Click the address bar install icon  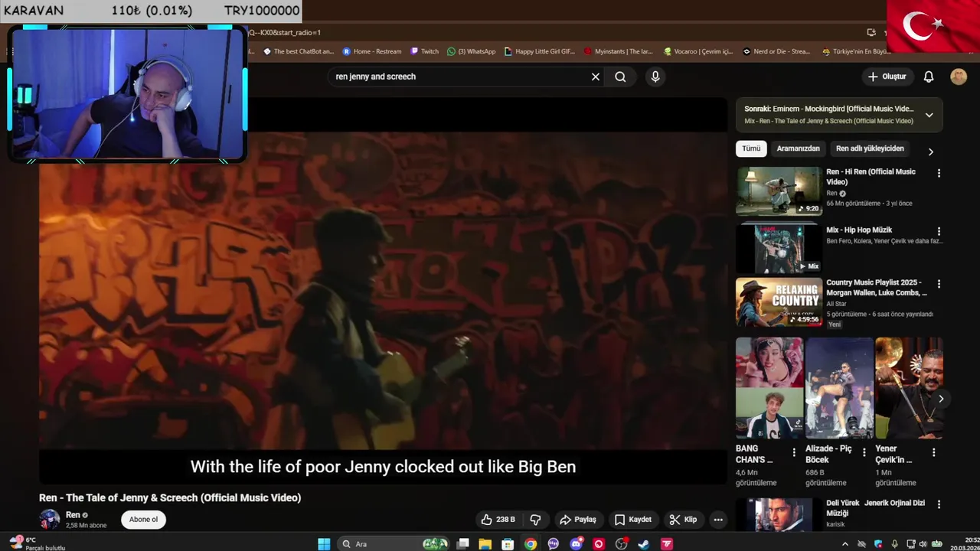pos(871,32)
